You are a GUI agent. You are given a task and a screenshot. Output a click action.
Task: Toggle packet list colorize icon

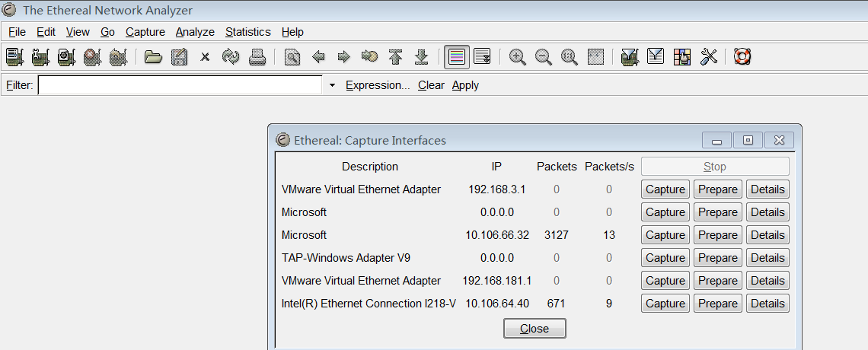457,57
